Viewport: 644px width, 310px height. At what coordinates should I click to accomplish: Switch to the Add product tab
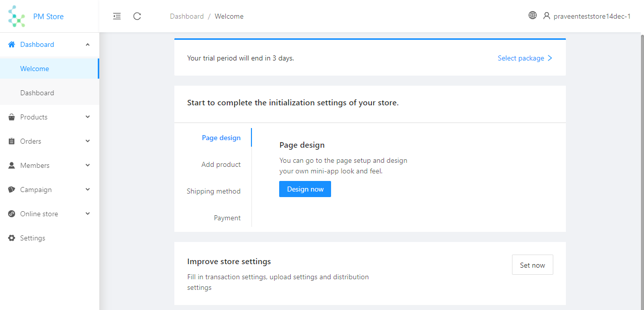[221, 164]
